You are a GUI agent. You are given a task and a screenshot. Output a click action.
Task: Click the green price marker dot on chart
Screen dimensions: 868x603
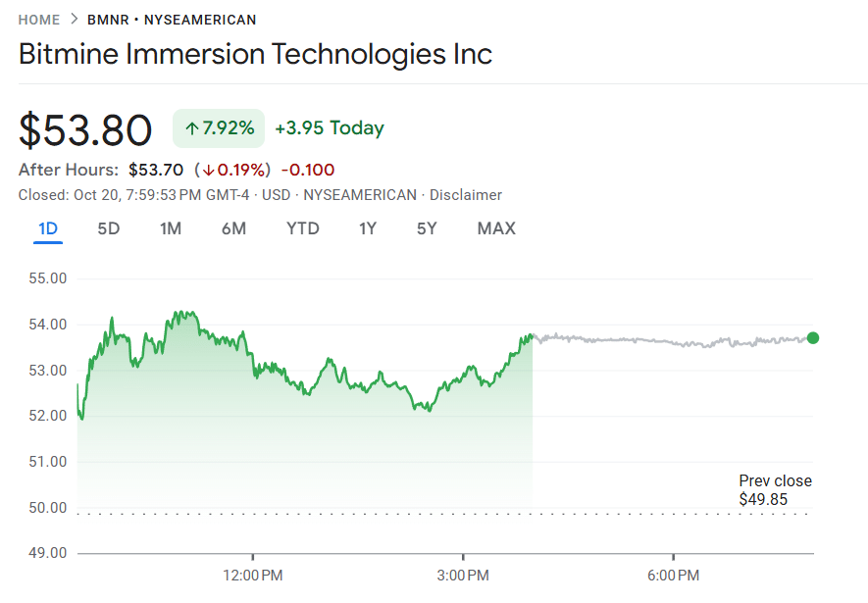point(812,337)
